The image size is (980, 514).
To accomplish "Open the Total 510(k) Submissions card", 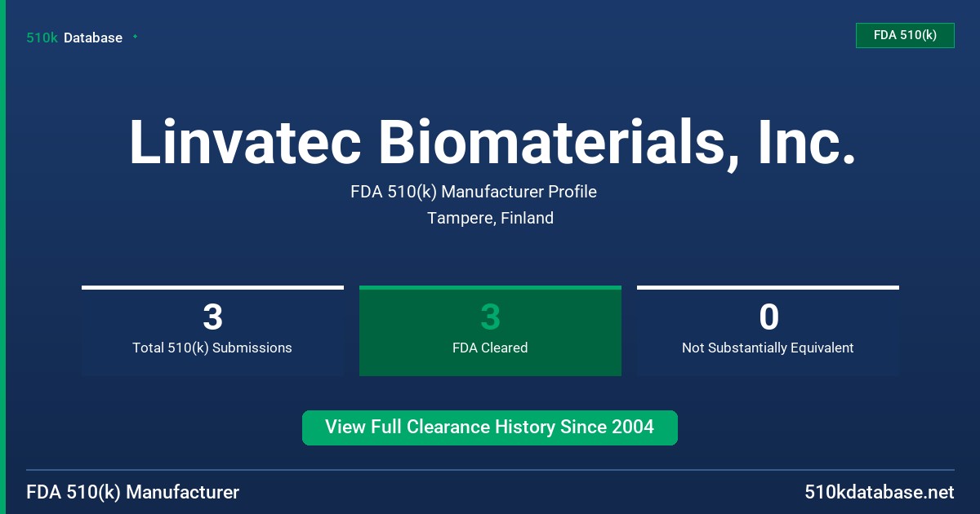I will [212, 330].
